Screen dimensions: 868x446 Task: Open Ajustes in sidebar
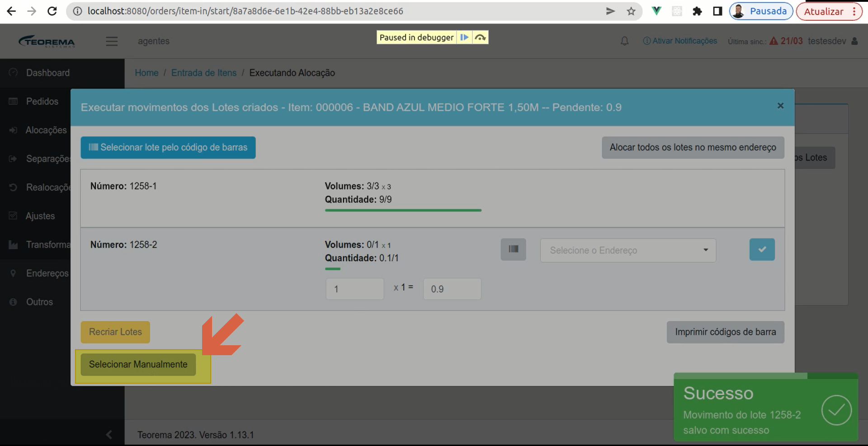click(40, 216)
